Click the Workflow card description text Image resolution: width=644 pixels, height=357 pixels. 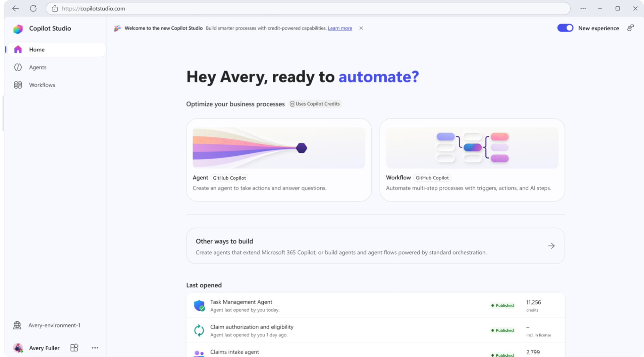(468, 188)
